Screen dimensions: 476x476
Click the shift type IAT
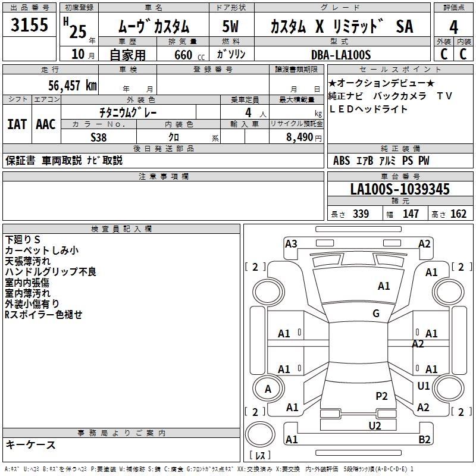tap(17, 124)
